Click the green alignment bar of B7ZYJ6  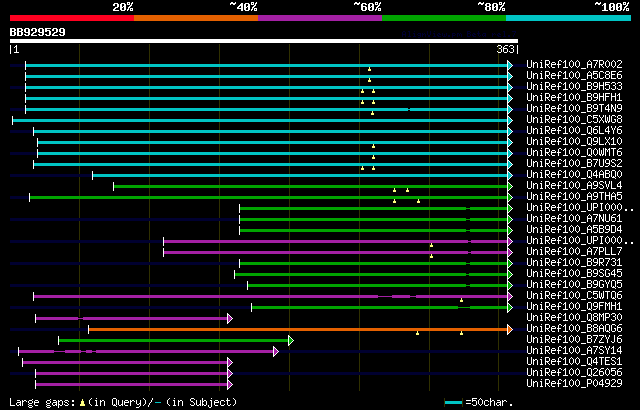coord(173,341)
